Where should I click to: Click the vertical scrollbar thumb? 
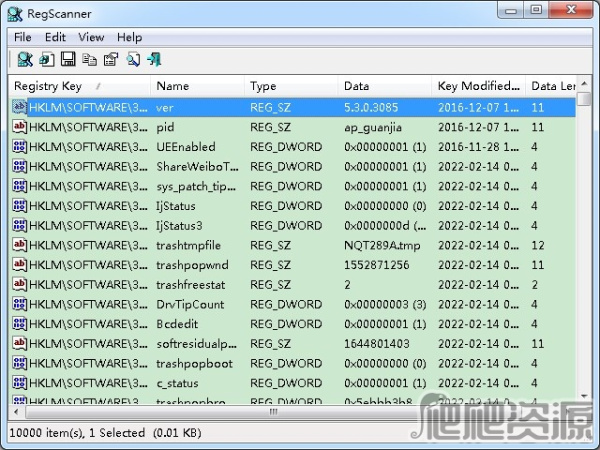584,98
